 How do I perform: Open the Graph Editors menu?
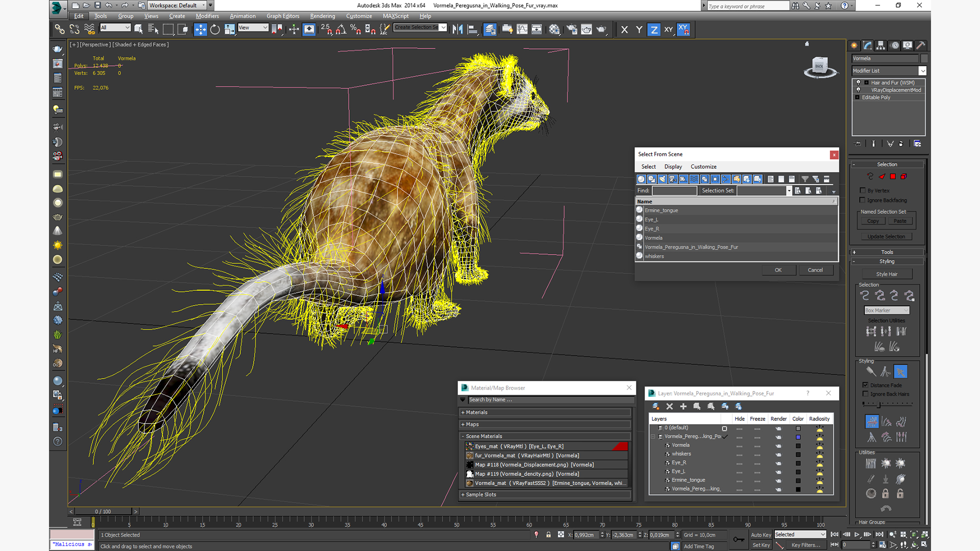pyautogui.click(x=283, y=16)
